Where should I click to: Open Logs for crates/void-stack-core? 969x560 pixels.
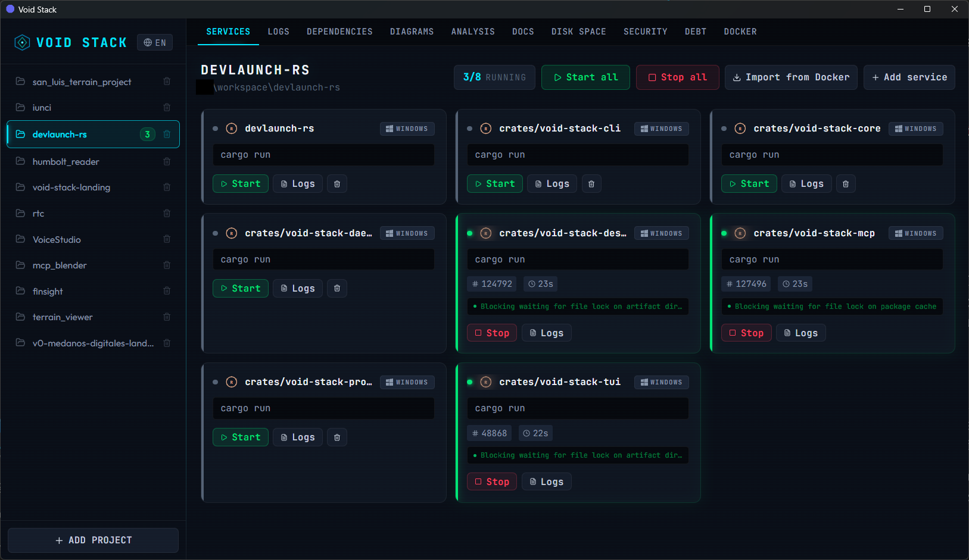tap(806, 184)
